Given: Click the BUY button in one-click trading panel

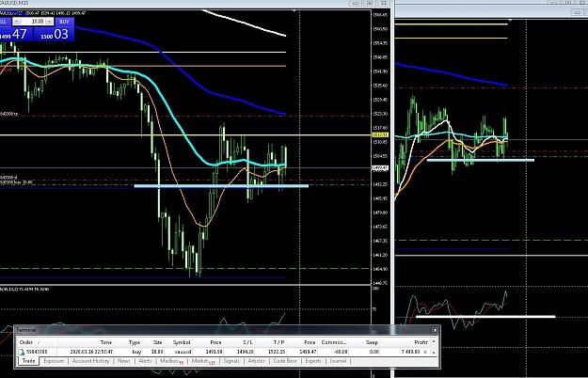Looking at the screenshot, I should 65,22.
